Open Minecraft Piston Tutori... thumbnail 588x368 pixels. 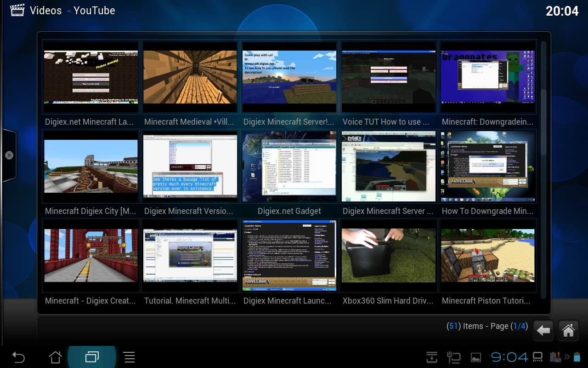488,255
